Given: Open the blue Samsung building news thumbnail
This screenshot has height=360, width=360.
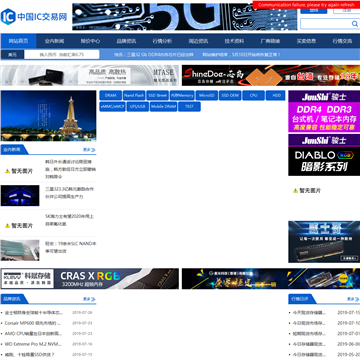Looking at the screenshot, I should tap(20, 195).
